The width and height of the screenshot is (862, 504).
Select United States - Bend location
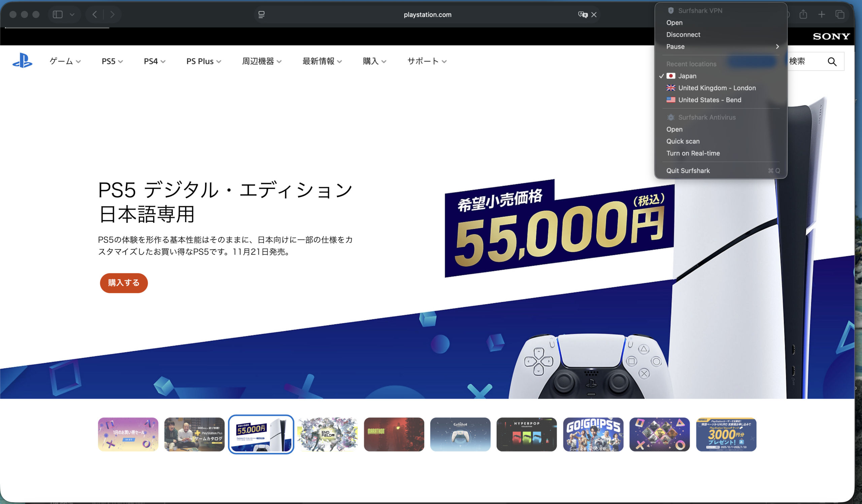[x=721, y=100]
